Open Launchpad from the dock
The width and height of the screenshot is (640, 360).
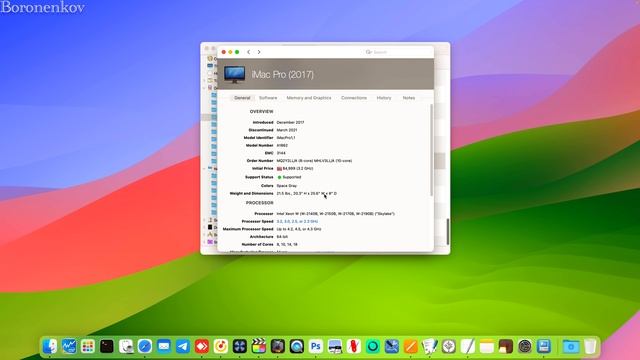click(88, 347)
